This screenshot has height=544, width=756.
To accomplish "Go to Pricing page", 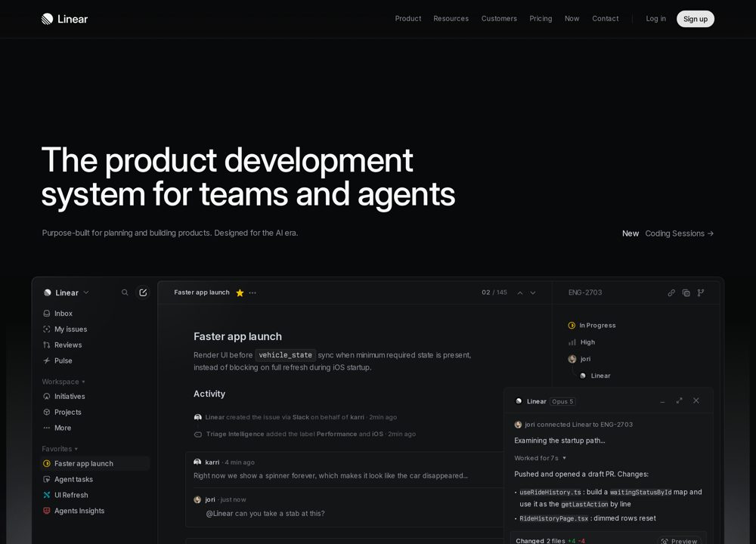I will pos(541,19).
